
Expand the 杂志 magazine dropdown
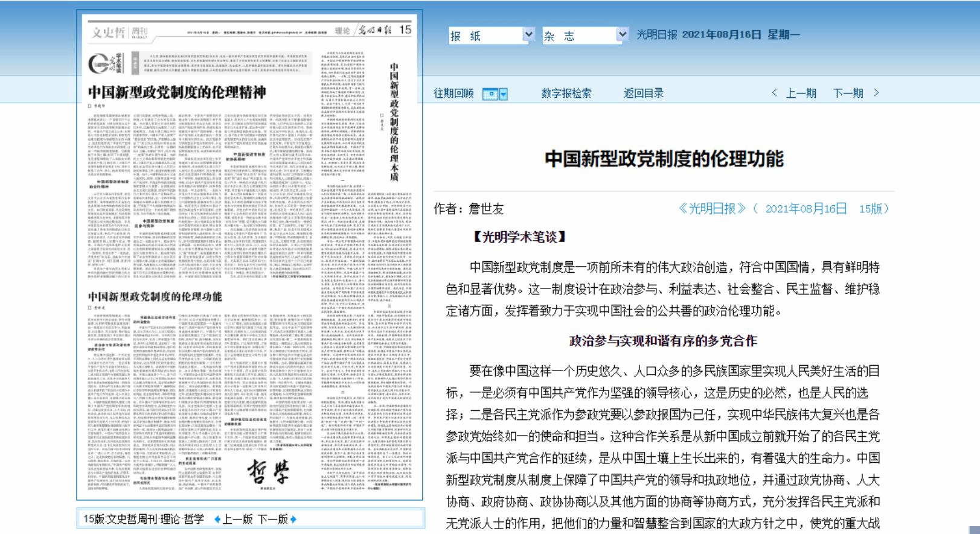tap(622, 35)
